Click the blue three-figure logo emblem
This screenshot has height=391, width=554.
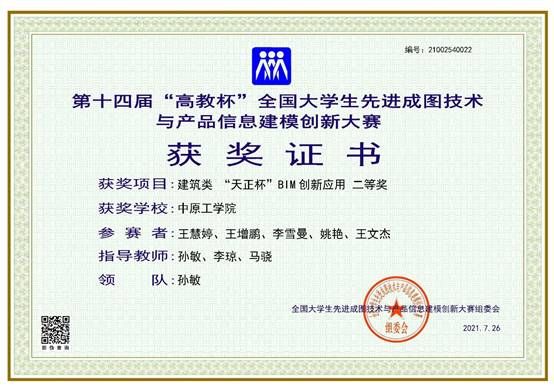pyautogui.click(x=271, y=66)
